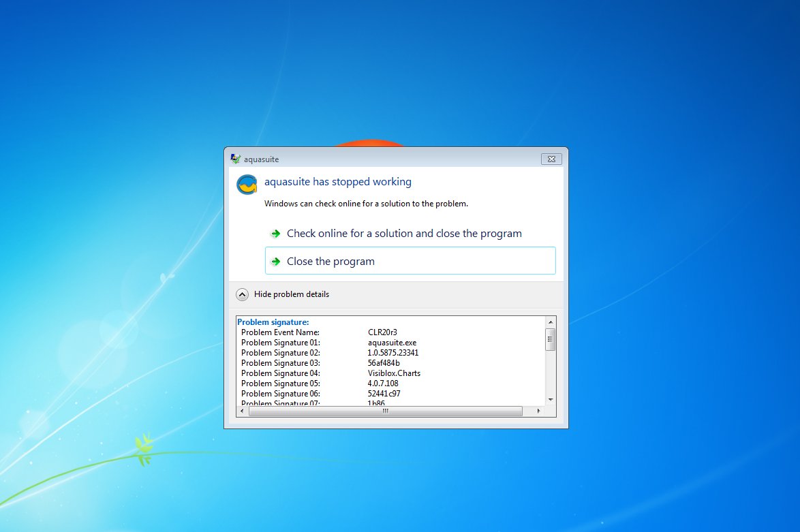Screen dimensions: 800x532
Task: Click the Problem Signature 01 label
Action: (281, 343)
